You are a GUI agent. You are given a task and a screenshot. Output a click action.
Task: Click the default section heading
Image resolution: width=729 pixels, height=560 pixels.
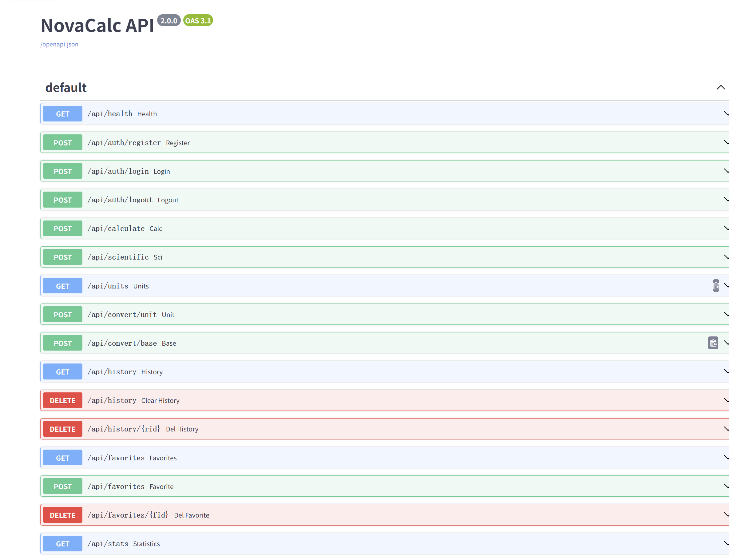66,87
